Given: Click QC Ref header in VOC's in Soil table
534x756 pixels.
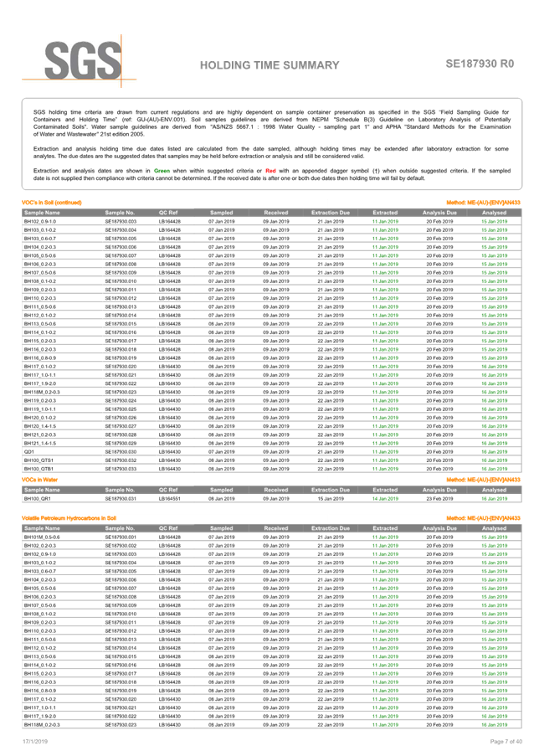Looking at the screenshot, I should 168,213.
